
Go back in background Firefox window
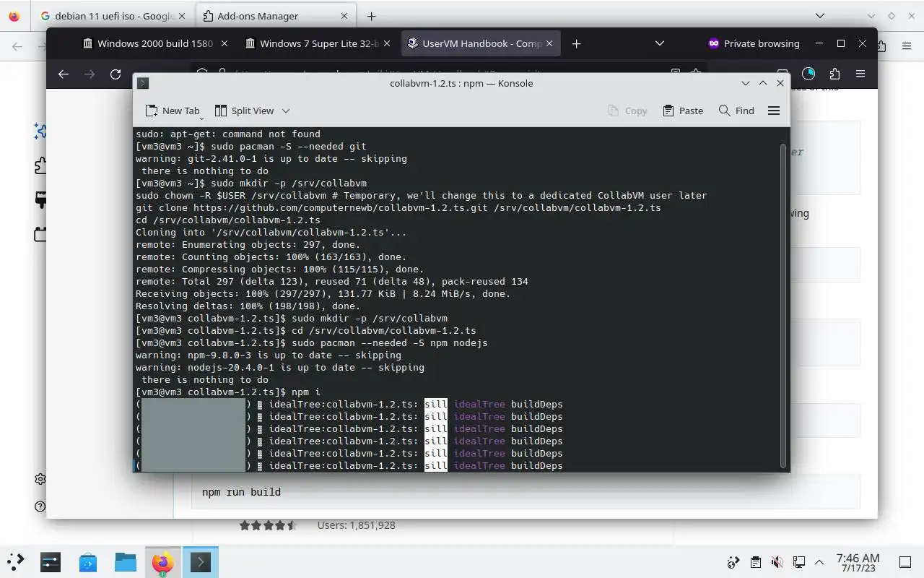click(x=17, y=46)
